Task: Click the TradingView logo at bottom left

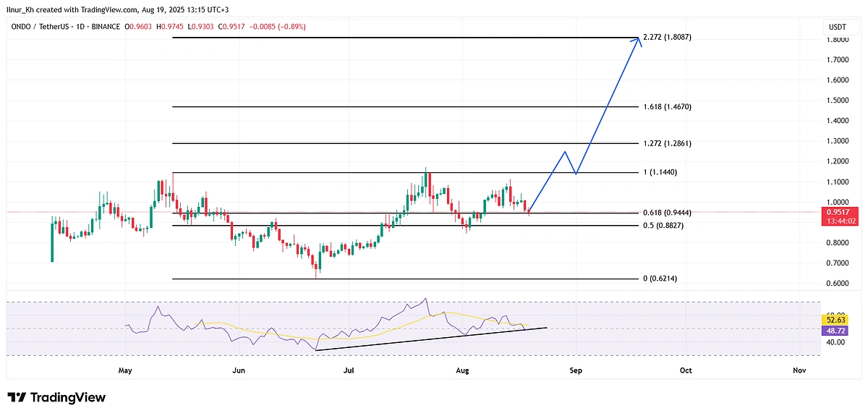Action: click(56, 397)
